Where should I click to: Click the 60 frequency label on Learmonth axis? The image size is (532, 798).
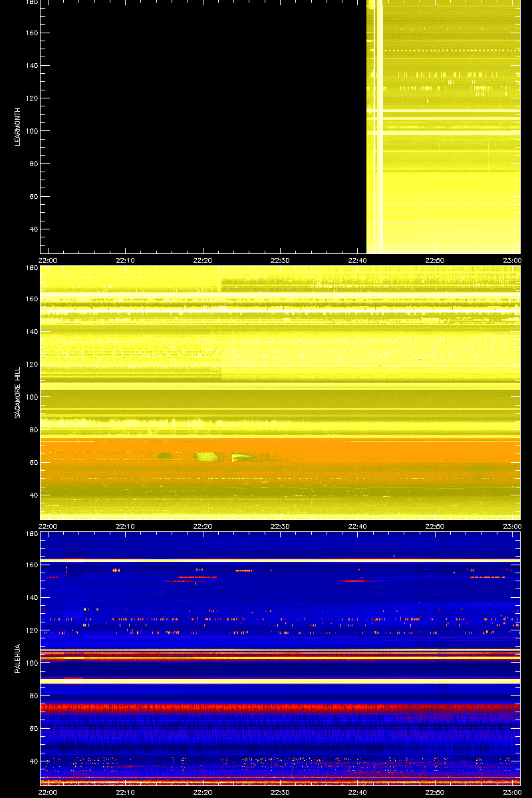[33, 196]
